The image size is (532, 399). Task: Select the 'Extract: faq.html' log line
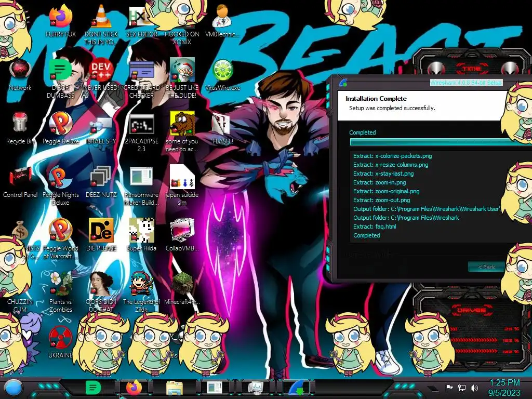375,227
